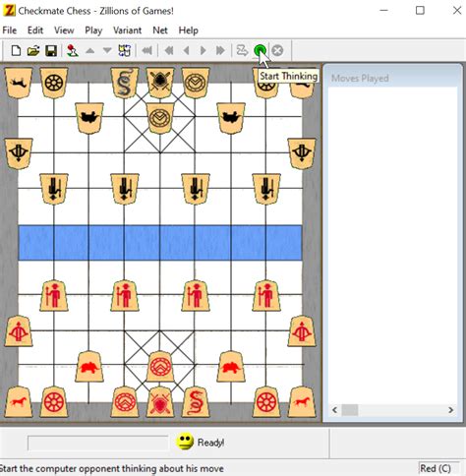Image resolution: width=466 pixels, height=476 pixels.
Task: Open the Net menu
Action: (160, 30)
